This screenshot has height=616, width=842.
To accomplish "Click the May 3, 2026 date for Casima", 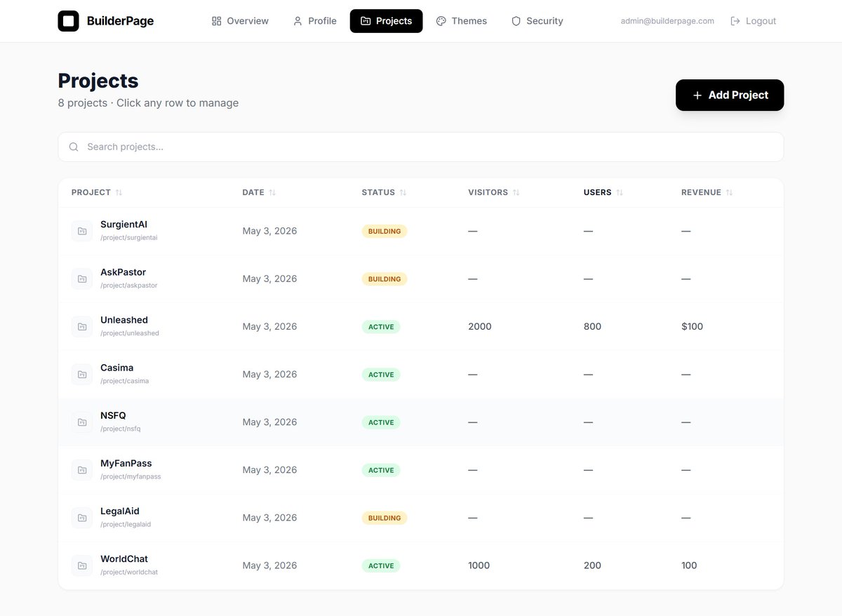I will coord(269,374).
